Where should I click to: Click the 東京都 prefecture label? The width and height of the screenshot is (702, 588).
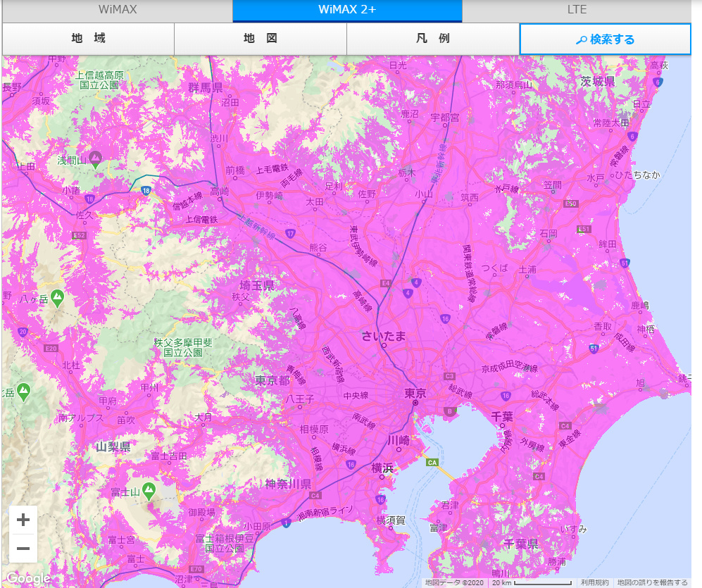(x=272, y=381)
